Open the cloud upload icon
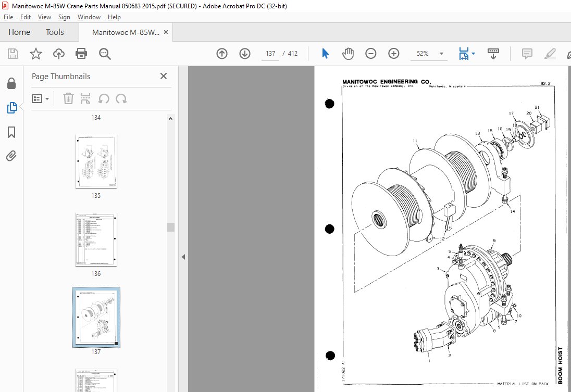The image size is (571, 392). [59, 54]
